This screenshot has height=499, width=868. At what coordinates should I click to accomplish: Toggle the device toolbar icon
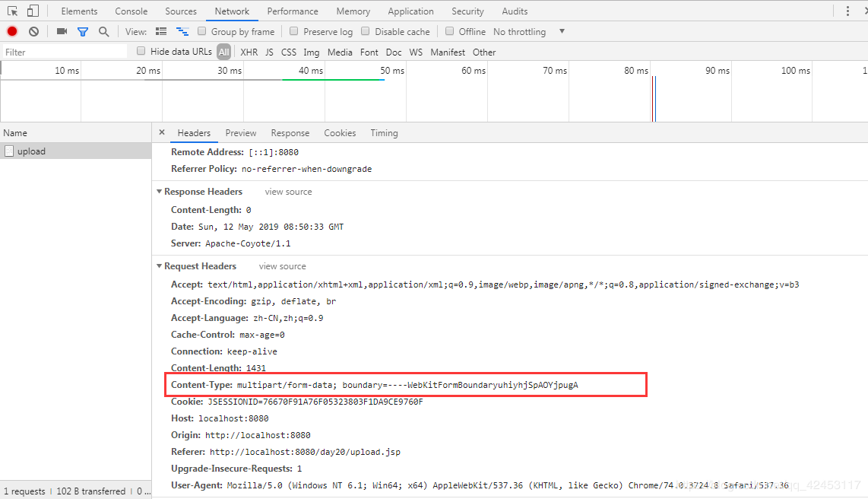coord(33,11)
